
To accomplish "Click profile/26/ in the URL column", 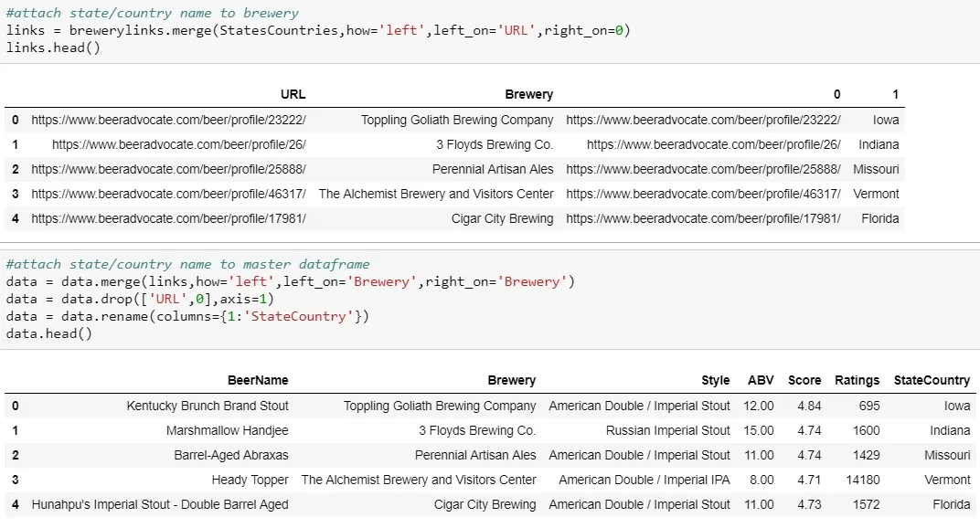I will [179, 144].
